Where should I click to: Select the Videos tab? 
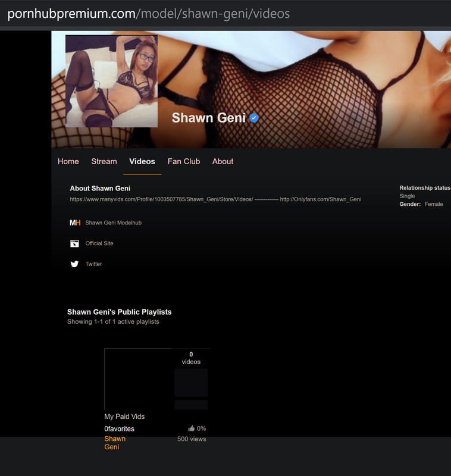tap(142, 161)
